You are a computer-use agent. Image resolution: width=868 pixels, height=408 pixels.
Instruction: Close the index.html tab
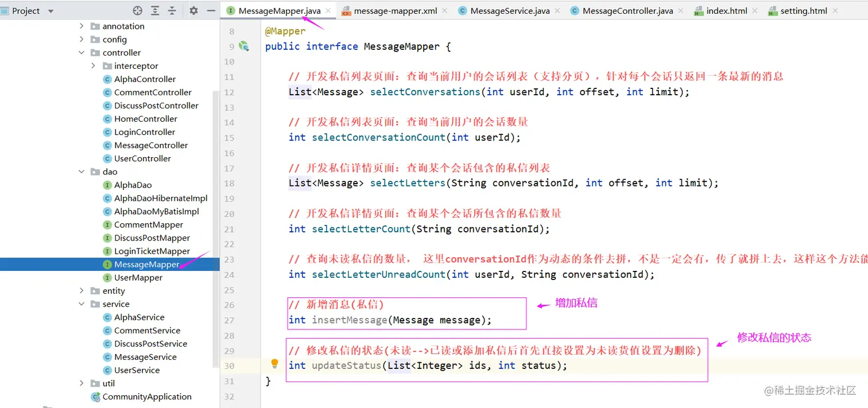click(x=755, y=11)
